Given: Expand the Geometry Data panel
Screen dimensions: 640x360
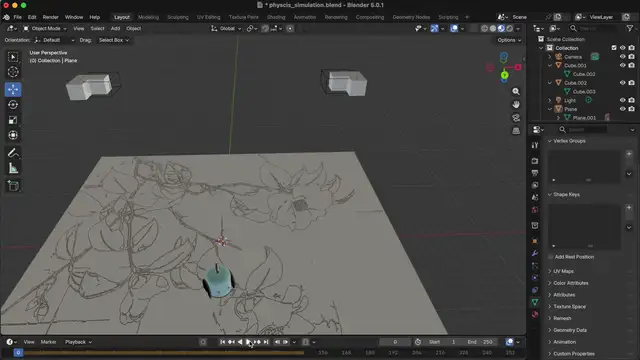Looking at the screenshot, I should pos(570,330).
